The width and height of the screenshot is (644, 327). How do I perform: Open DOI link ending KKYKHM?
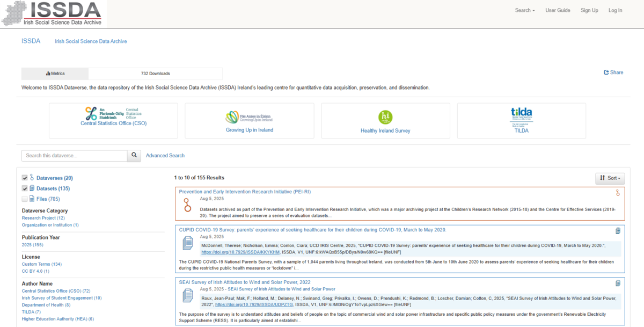pyautogui.click(x=240, y=252)
